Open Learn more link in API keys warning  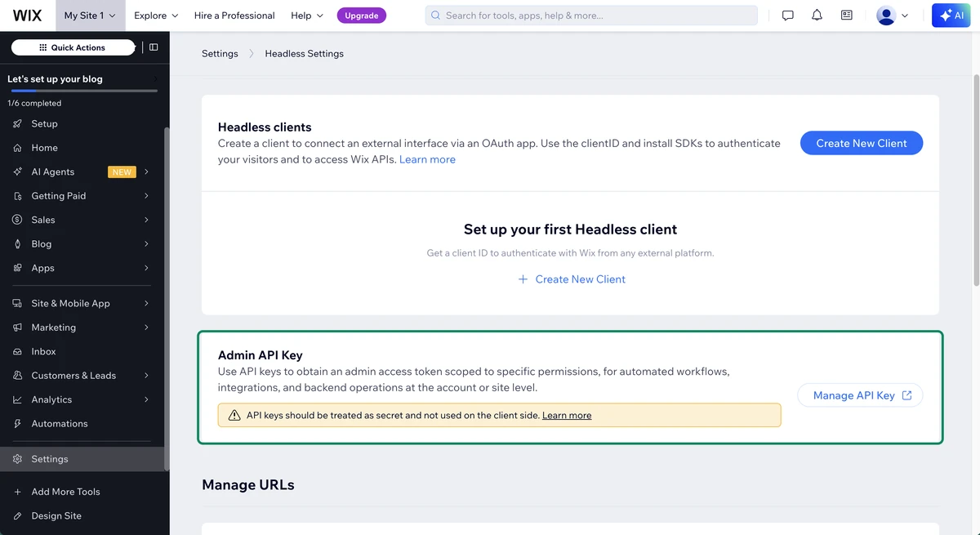(x=567, y=415)
